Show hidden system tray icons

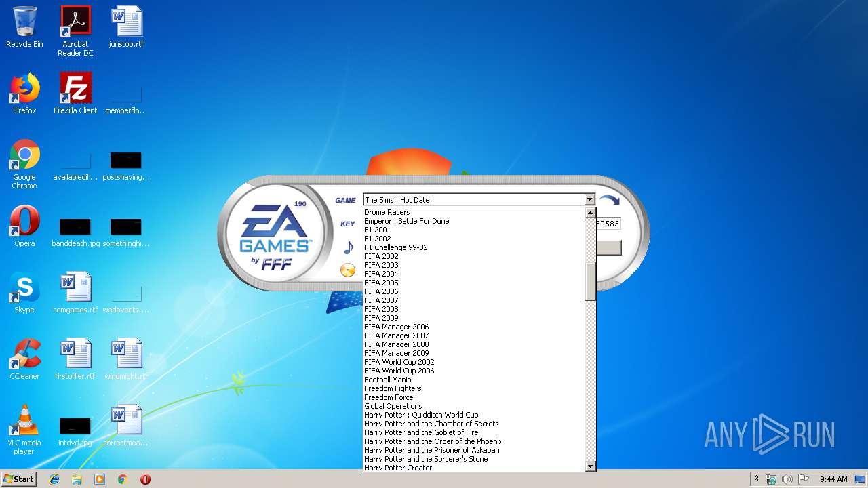757,479
